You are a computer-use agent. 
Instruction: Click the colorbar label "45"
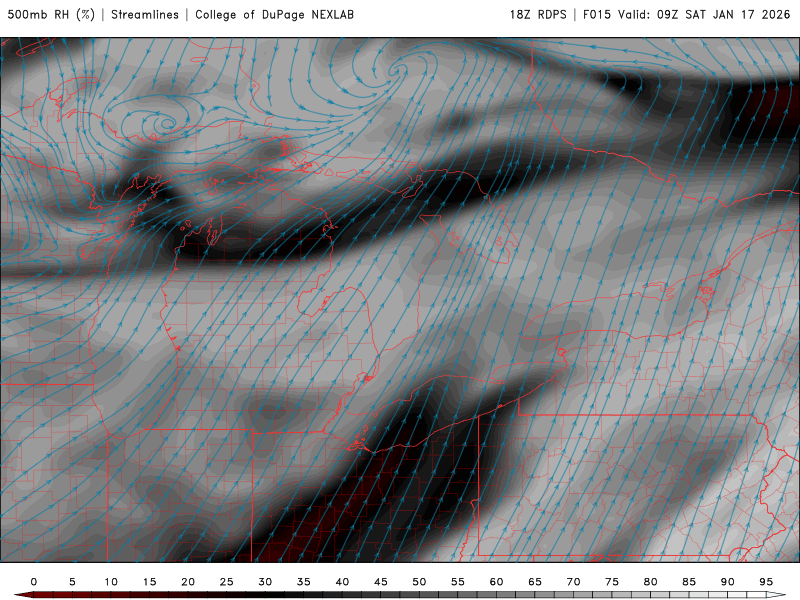pos(381,582)
